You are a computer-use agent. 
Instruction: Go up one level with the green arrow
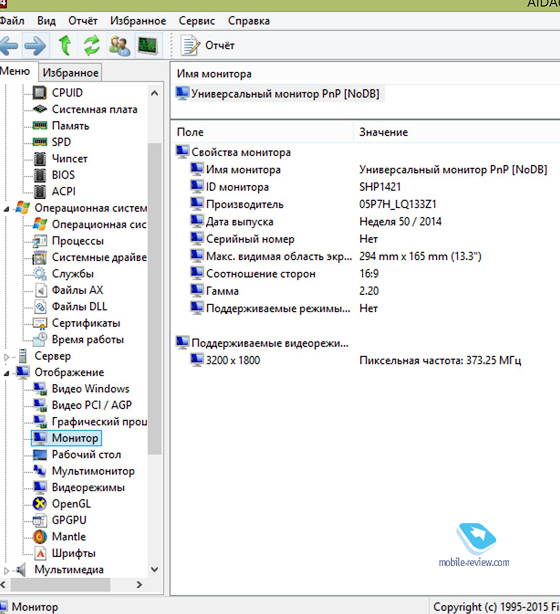[x=65, y=45]
